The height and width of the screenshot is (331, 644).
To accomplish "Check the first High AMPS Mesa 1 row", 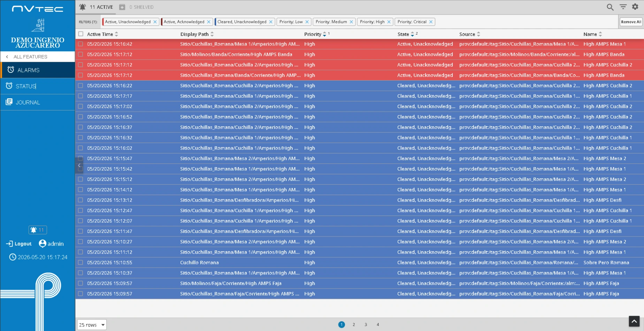I will tap(80, 44).
